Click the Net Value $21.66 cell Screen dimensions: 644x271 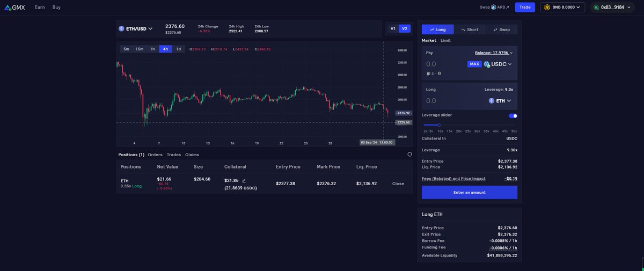point(164,183)
